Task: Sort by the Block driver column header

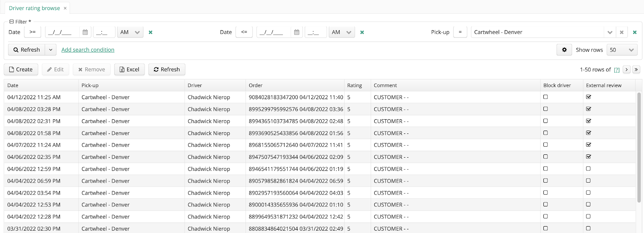Action: [561, 85]
